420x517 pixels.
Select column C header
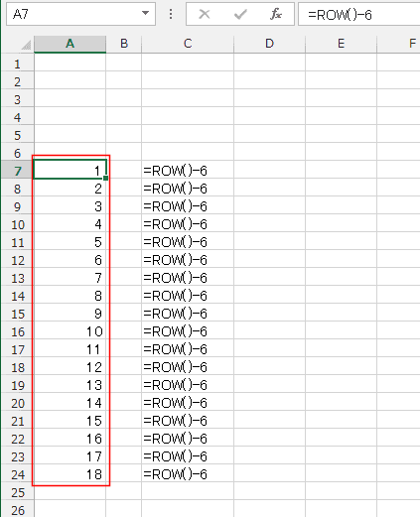(x=188, y=44)
